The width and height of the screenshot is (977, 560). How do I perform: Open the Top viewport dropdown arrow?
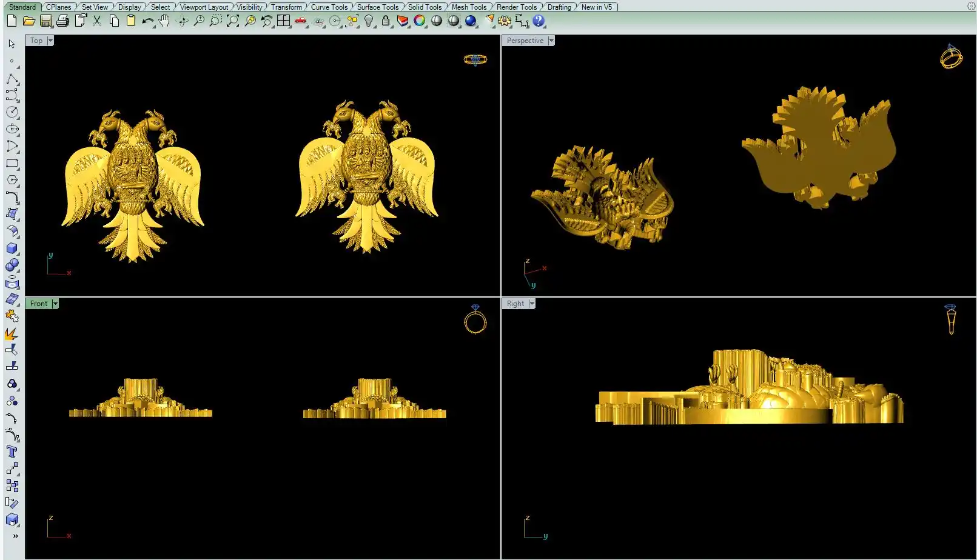(x=50, y=41)
